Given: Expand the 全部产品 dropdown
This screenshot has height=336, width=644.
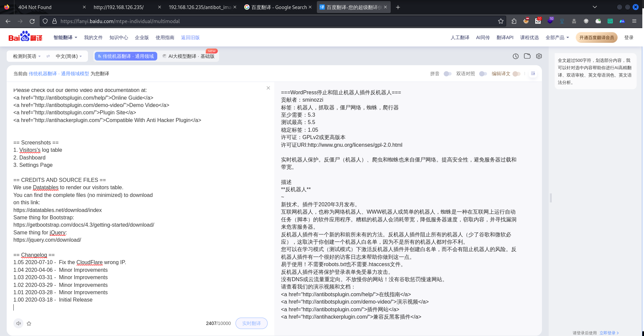Looking at the screenshot, I should (557, 37).
